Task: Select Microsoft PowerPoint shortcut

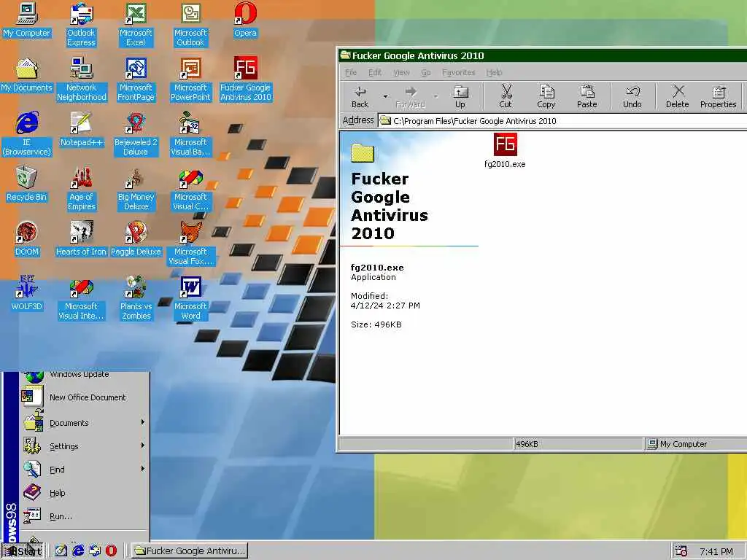Action: tap(190, 79)
